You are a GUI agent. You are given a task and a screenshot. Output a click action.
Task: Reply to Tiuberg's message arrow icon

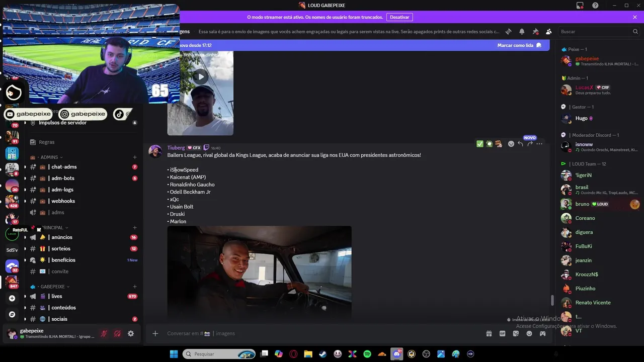tap(520, 144)
